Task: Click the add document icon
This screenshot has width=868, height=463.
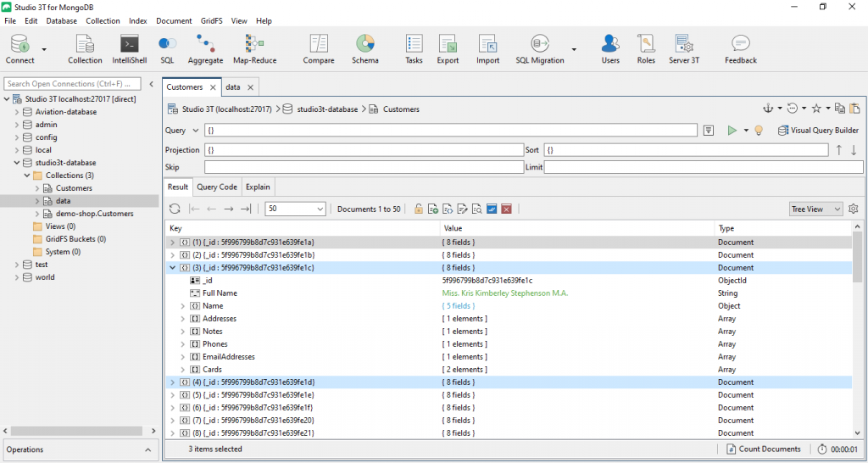Action: pos(433,209)
